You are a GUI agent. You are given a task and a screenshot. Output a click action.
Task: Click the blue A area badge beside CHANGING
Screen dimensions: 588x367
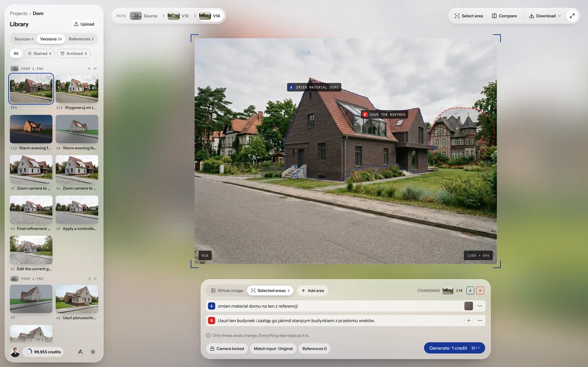pyautogui.click(x=470, y=291)
